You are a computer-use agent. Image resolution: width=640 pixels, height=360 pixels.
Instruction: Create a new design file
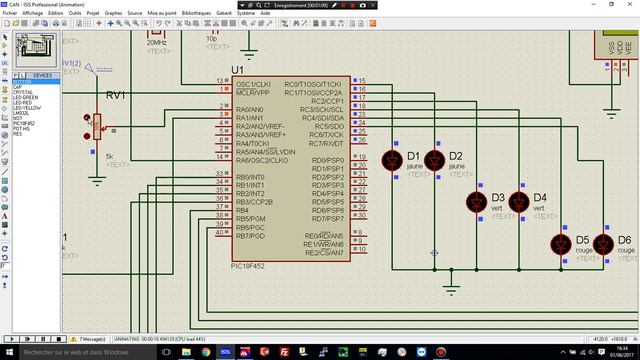coord(7,24)
